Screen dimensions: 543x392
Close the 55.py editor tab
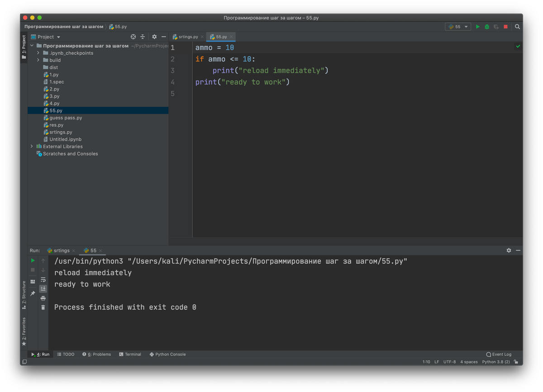coord(231,37)
